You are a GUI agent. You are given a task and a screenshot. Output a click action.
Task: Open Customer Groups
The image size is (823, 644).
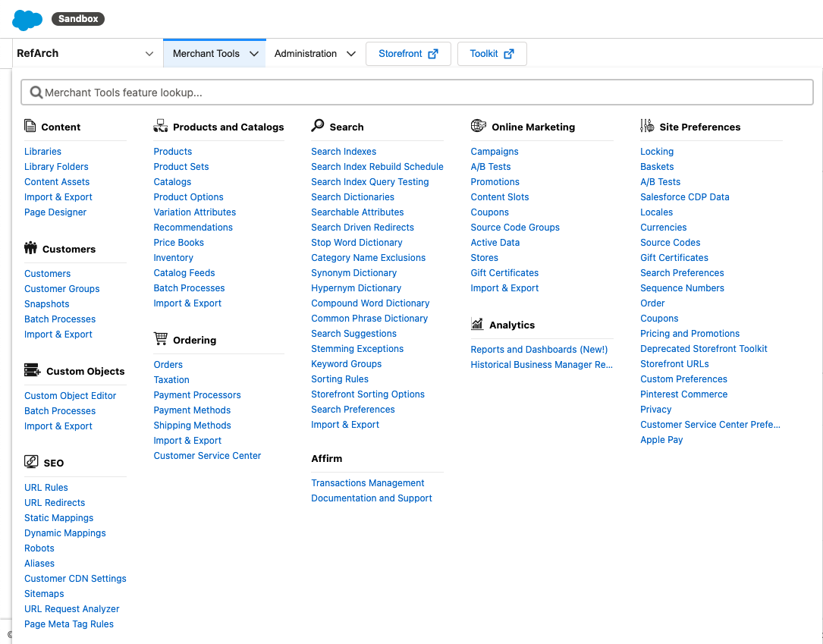point(62,289)
